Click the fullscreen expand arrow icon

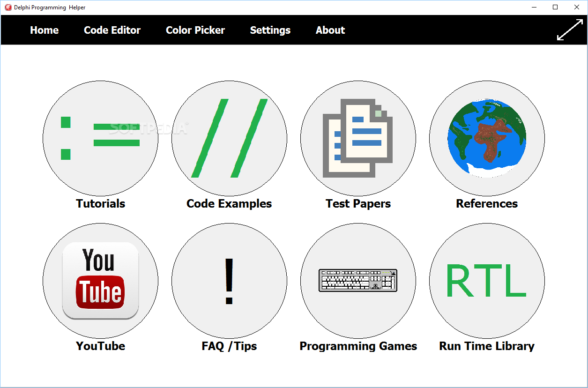(569, 30)
